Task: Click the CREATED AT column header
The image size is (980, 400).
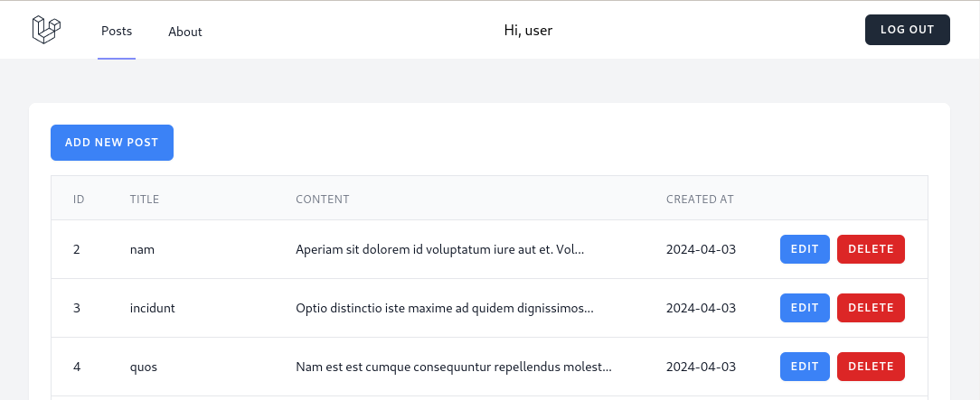Action: 700,199
